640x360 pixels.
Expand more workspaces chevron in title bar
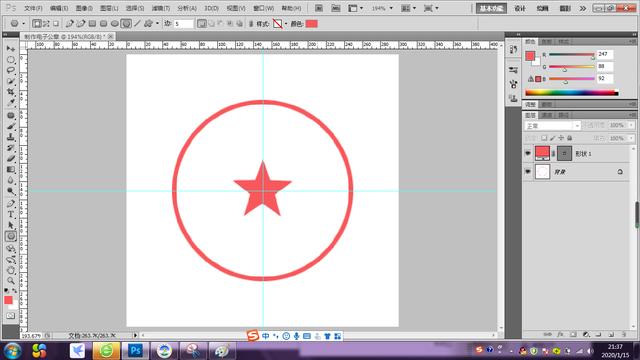click(583, 8)
